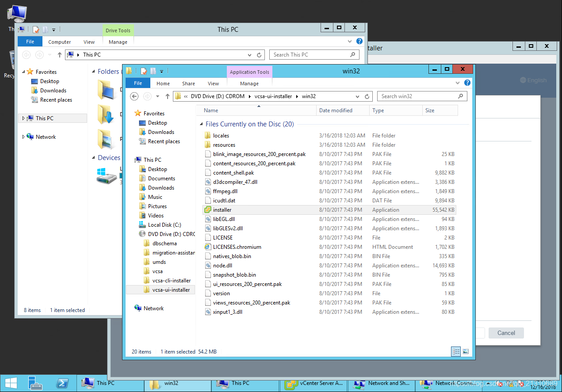Select dbschema folder in navigation tree
562x392 pixels.
coord(164,244)
